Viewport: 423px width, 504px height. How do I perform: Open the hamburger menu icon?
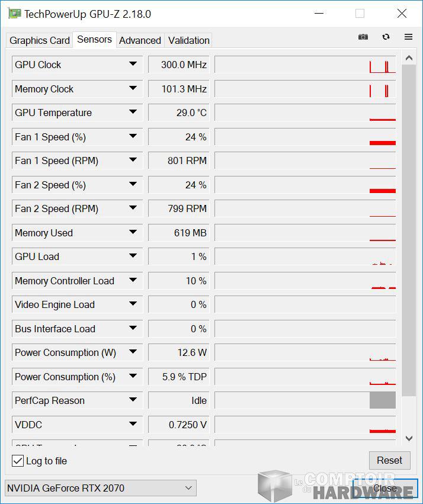(408, 37)
